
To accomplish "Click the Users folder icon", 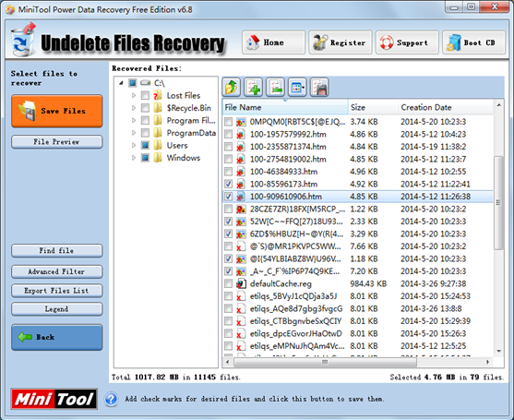I will coord(158,145).
